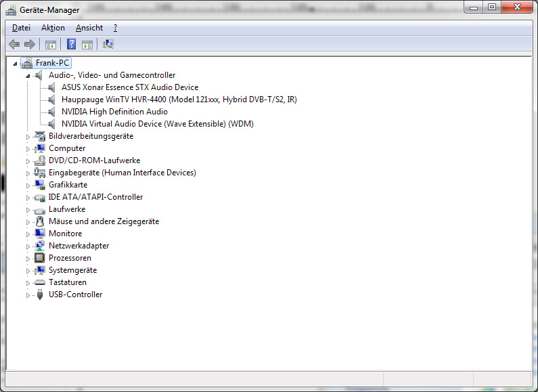Open the Datei menu
Image resolution: width=538 pixels, height=392 pixels.
(21, 28)
